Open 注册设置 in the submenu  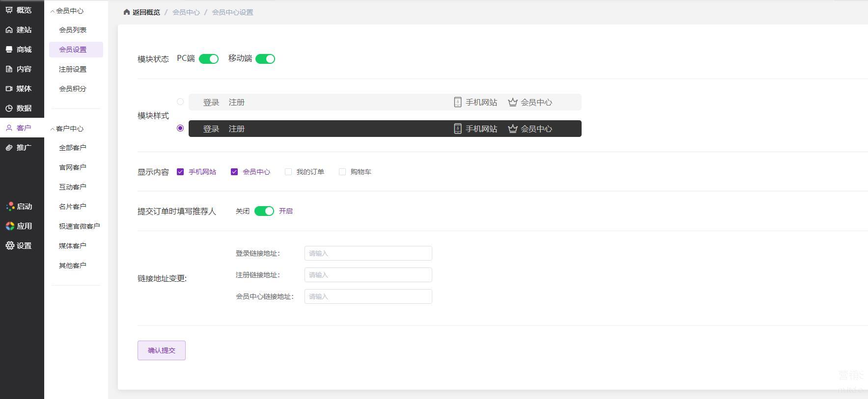(73, 69)
